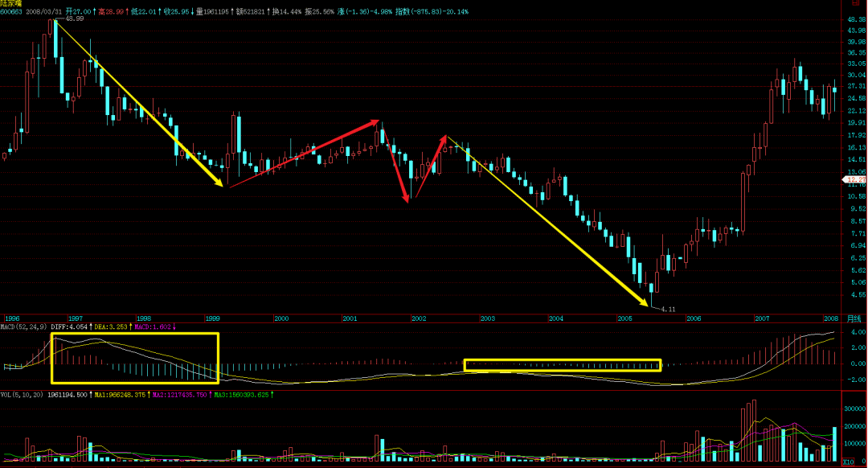Click the MA3:1560393.625 volume average

click(x=241, y=395)
